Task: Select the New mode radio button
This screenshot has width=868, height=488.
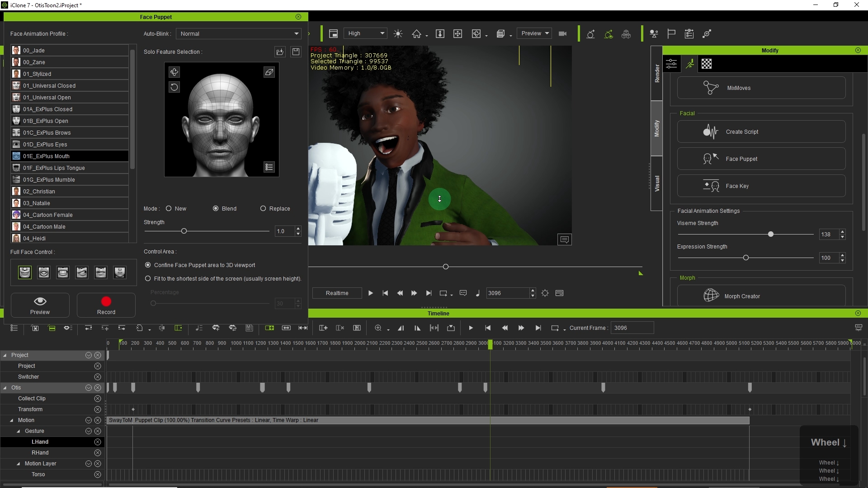Action: [x=169, y=208]
